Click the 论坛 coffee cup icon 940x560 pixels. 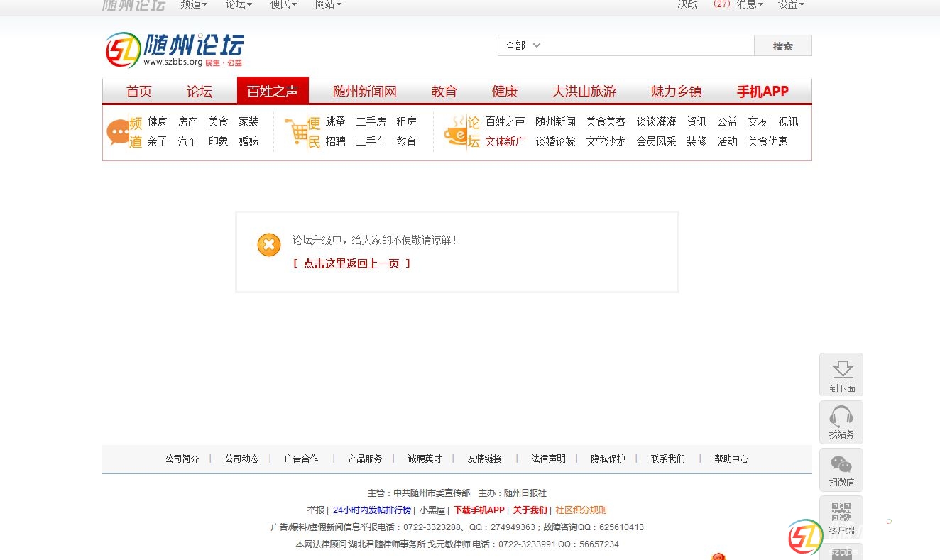point(455,132)
